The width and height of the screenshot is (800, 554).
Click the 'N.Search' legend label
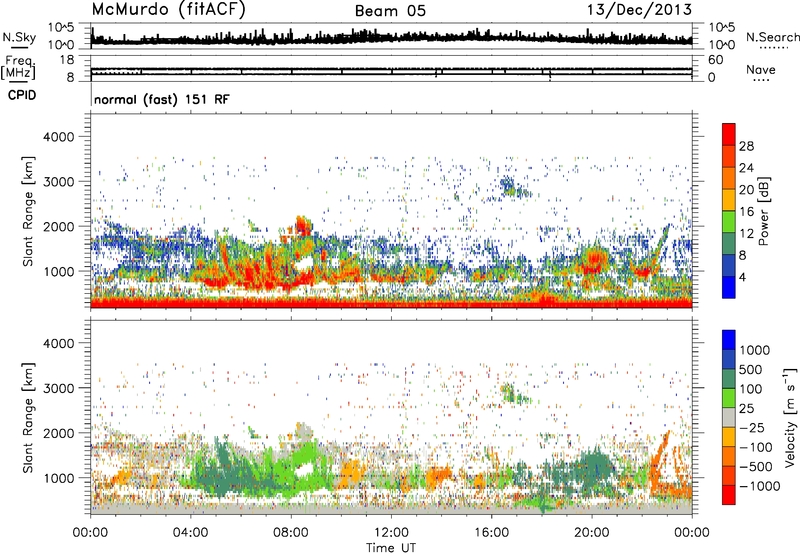[x=773, y=37]
